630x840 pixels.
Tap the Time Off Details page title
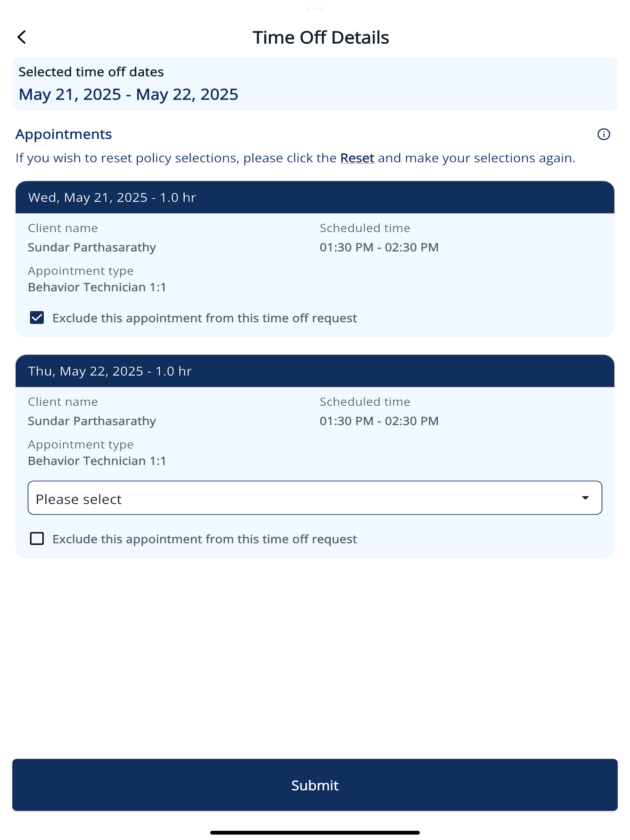321,37
